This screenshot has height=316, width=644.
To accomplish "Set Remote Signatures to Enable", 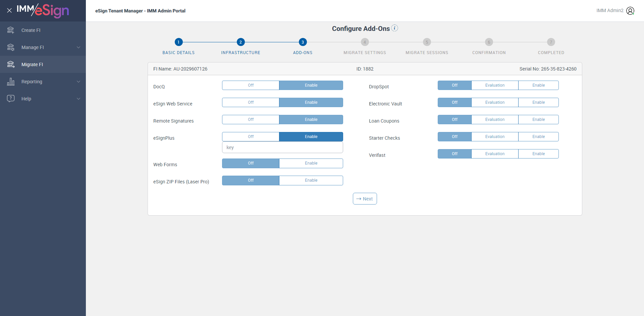I will coord(311,120).
